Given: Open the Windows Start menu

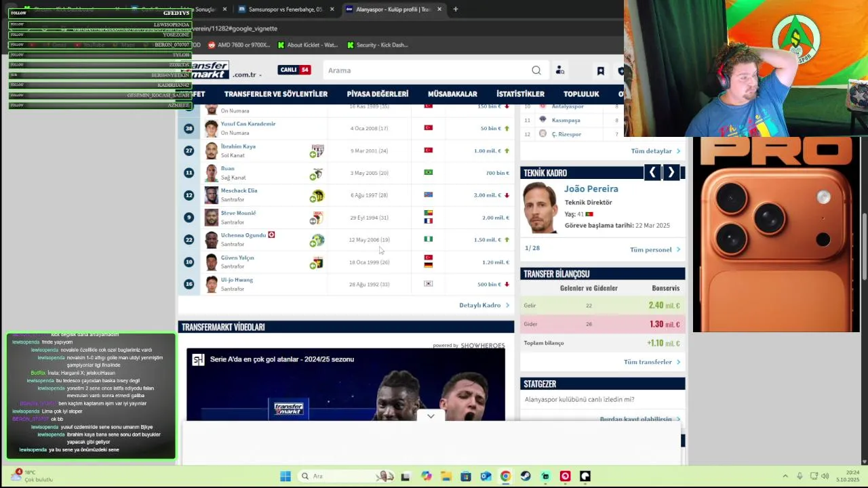Looking at the screenshot, I should tap(285, 476).
